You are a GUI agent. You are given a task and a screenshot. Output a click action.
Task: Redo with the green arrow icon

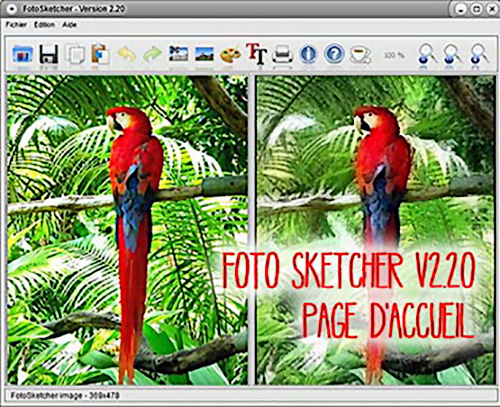tap(152, 54)
